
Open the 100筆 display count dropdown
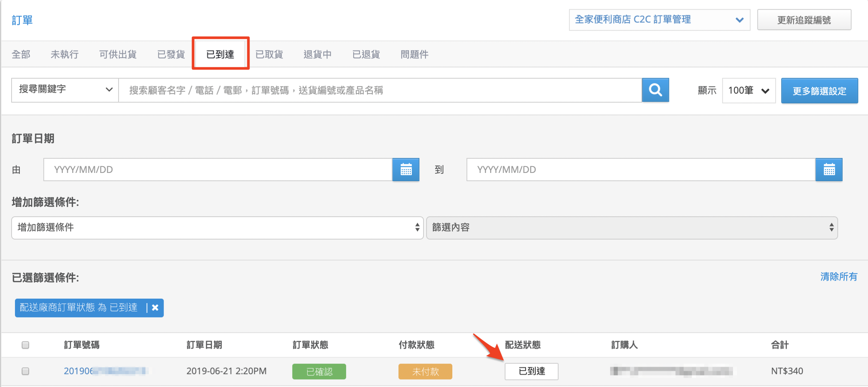pyautogui.click(x=749, y=90)
